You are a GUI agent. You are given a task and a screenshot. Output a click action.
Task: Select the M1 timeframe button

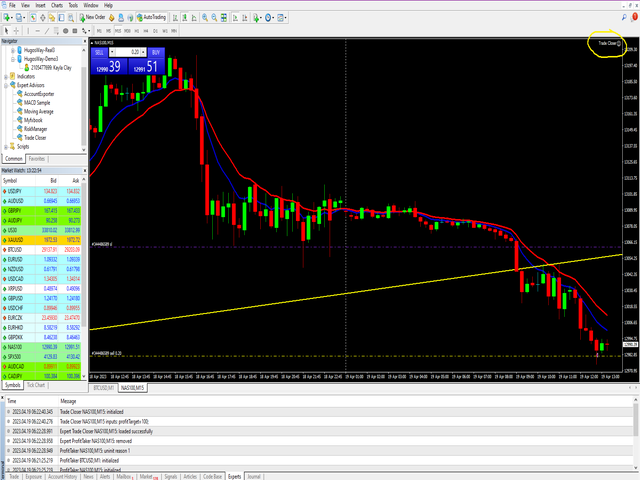pos(99,31)
